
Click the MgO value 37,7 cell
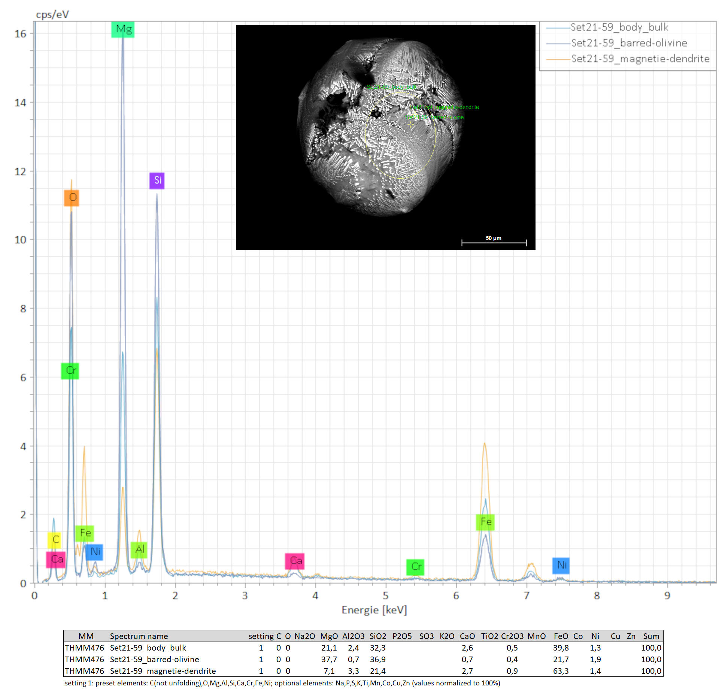(x=329, y=659)
